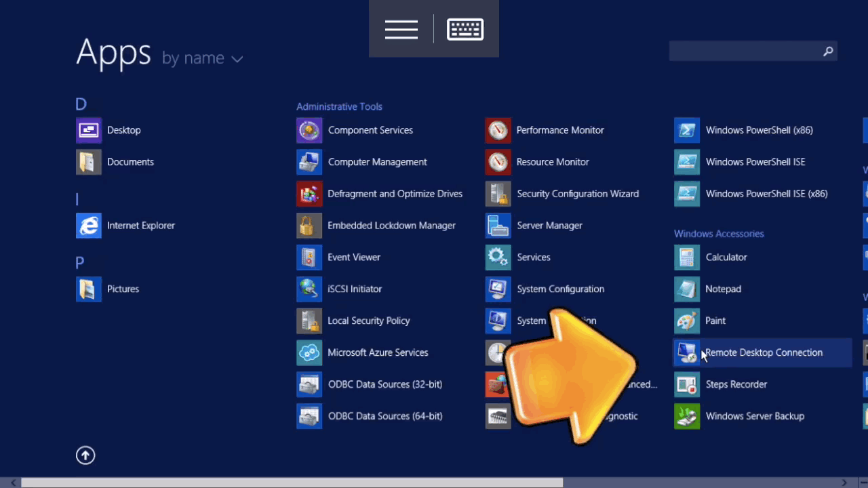This screenshot has width=868, height=488.
Task: Jump to letter P group header
Action: 80,263
